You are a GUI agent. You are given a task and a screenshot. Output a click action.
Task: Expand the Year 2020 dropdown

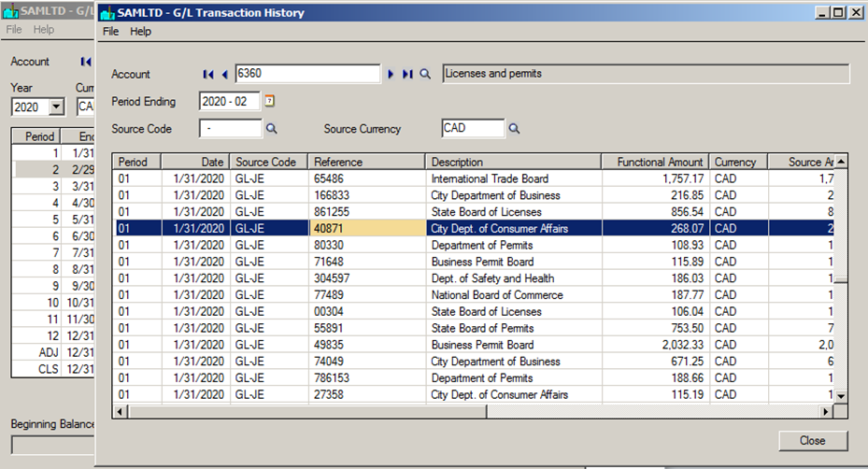tap(56, 107)
